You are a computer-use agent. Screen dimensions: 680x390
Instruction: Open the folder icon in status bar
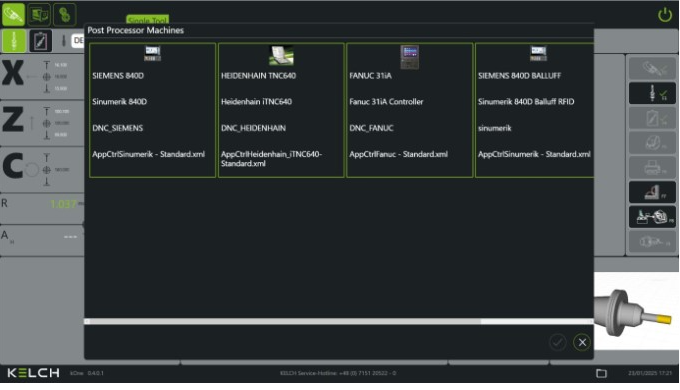(601, 373)
